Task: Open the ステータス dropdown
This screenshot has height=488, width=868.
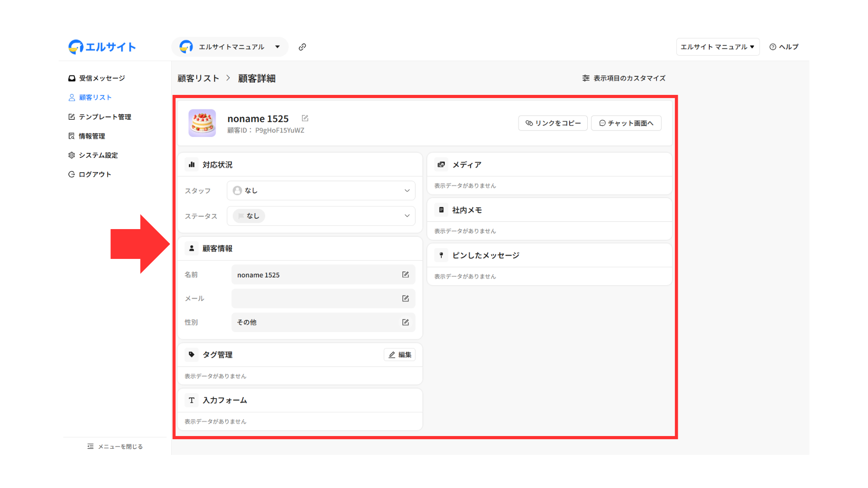Action: 321,216
